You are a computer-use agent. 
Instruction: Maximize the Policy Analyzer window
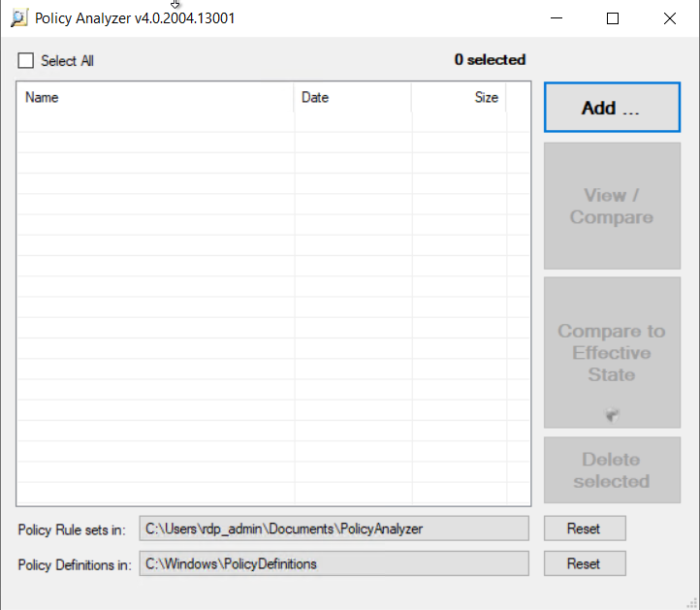point(613,18)
